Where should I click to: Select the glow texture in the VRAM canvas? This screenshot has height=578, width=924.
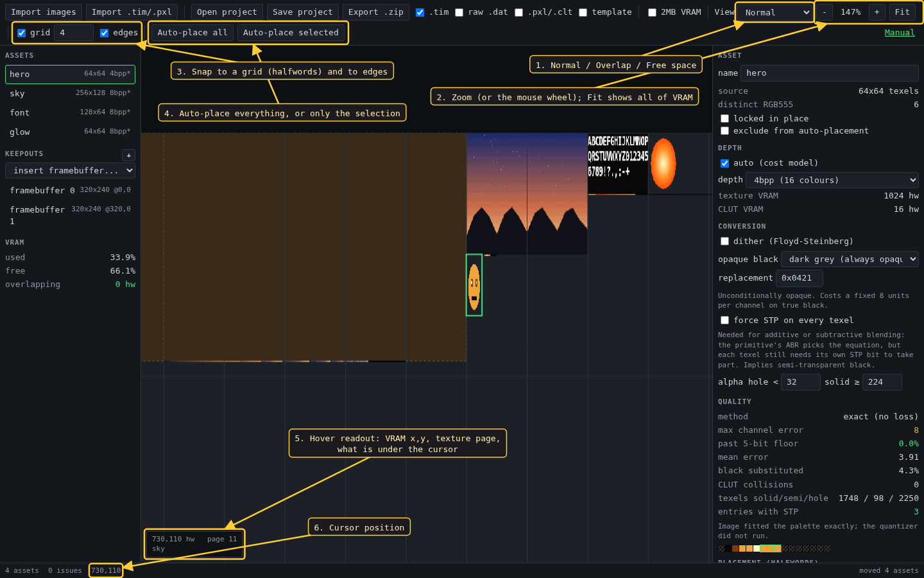(x=663, y=164)
